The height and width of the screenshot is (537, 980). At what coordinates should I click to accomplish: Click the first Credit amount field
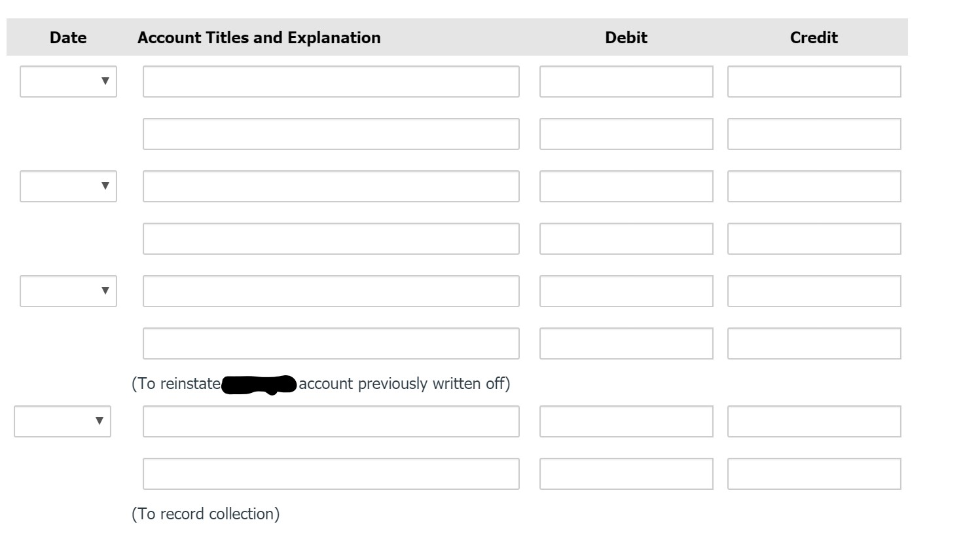tap(814, 82)
